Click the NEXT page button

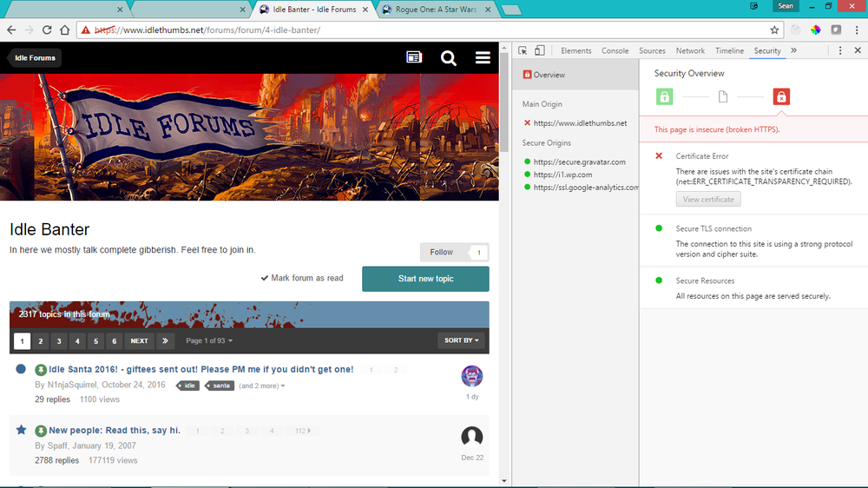[139, 340]
